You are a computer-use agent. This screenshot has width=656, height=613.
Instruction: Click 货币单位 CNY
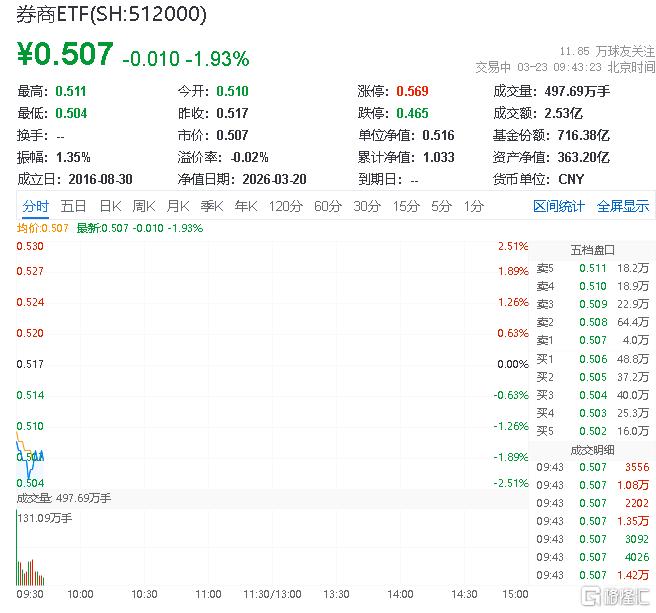tap(571, 179)
